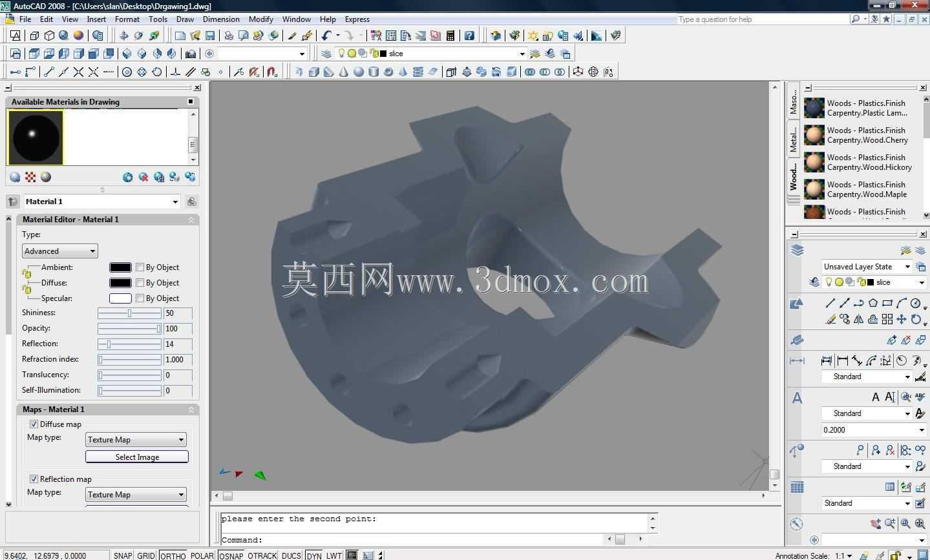The image size is (930, 560).
Task: Collapse the Material Editor section
Action: pos(191,220)
